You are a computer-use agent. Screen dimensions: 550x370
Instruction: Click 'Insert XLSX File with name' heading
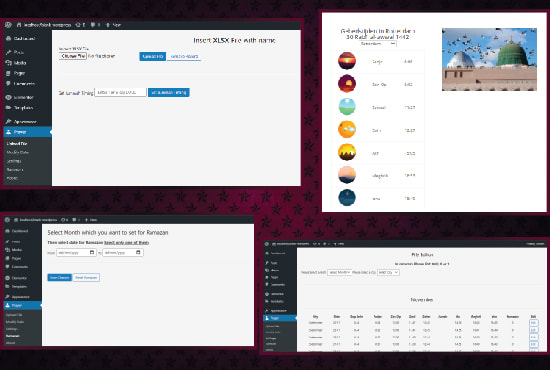point(234,40)
